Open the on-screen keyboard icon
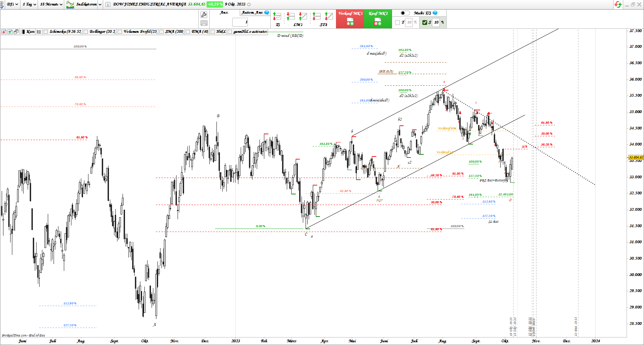Image resolution: width=644 pixels, height=345 pixels. pyautogui.click(x=204, y=23)
